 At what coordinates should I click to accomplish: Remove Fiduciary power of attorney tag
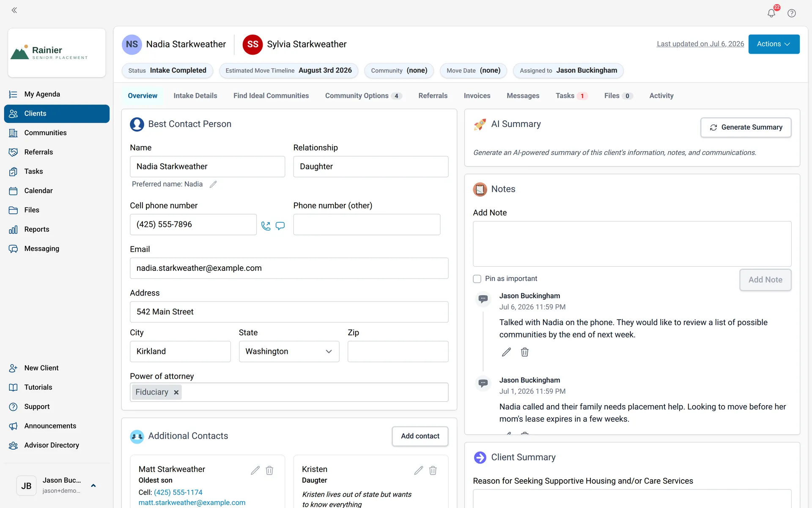[x=176, y=392]
